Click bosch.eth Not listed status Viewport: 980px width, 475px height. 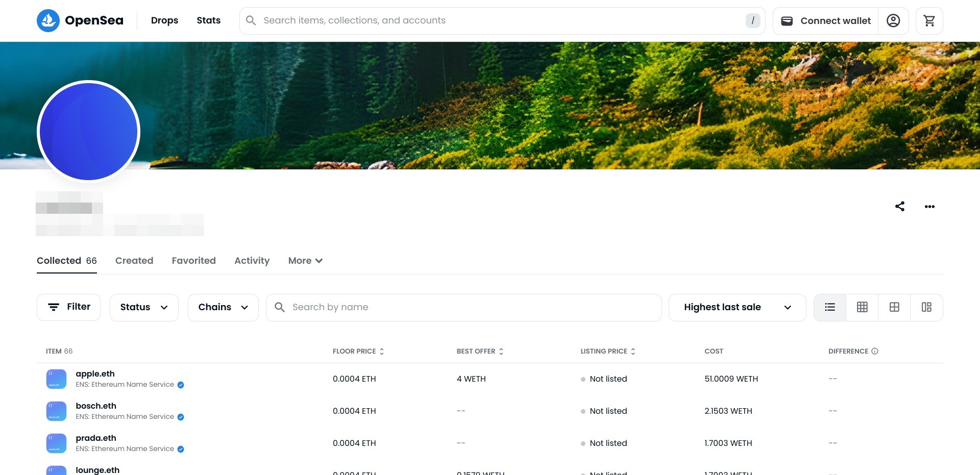[604, 411]
